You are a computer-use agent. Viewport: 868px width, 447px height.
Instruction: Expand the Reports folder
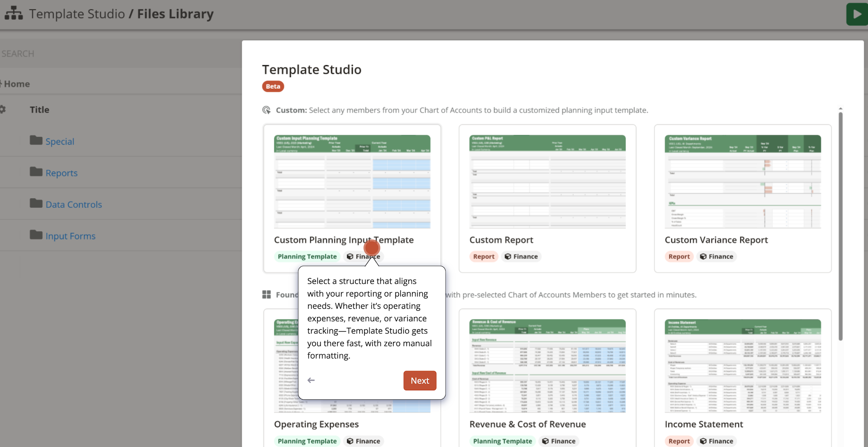pyautogui.click(x=61, y=173)
